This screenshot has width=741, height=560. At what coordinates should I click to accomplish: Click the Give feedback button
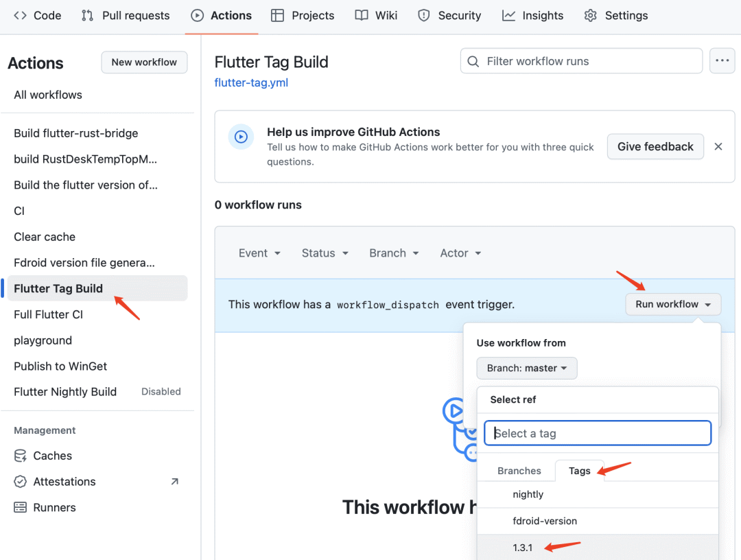click(655, 146)
